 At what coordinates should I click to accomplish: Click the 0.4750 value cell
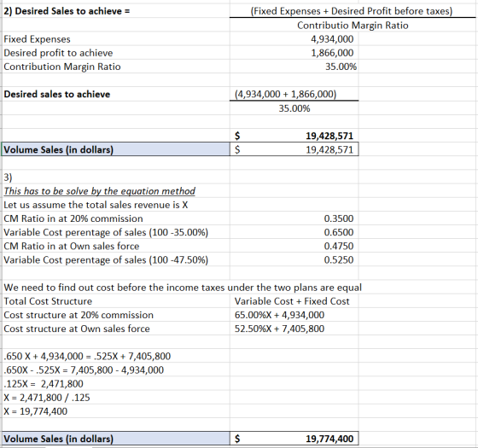point(294,246)
